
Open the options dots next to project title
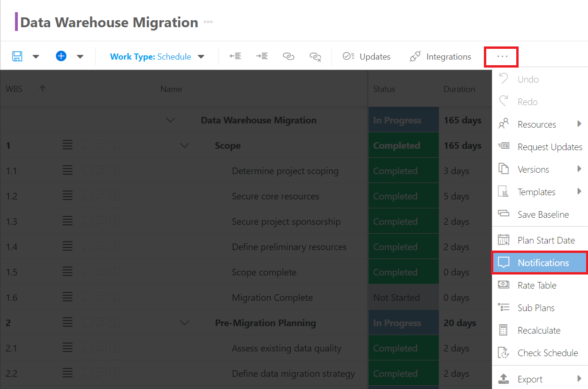coord(208,22)
